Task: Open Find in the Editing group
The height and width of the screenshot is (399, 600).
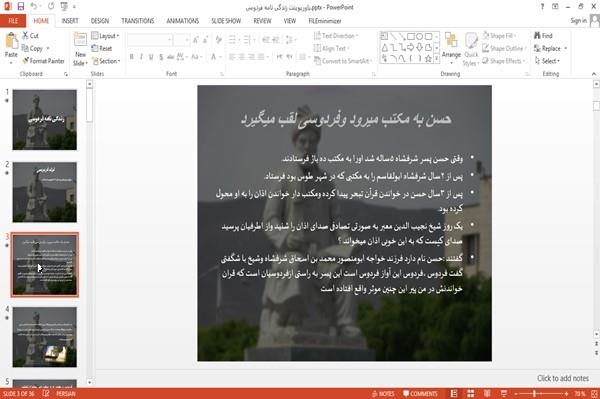Action: click(x=543, y=36)
